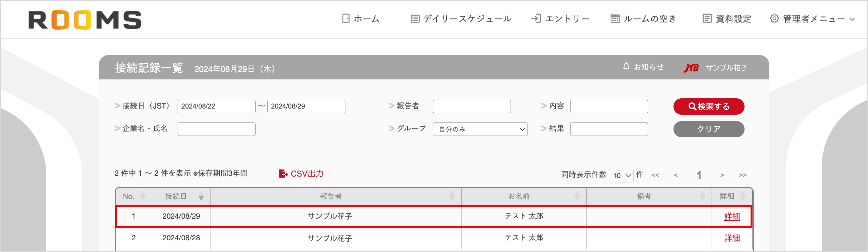Click the 検索する search button
868x252 pixels.
tap(709, 106)
